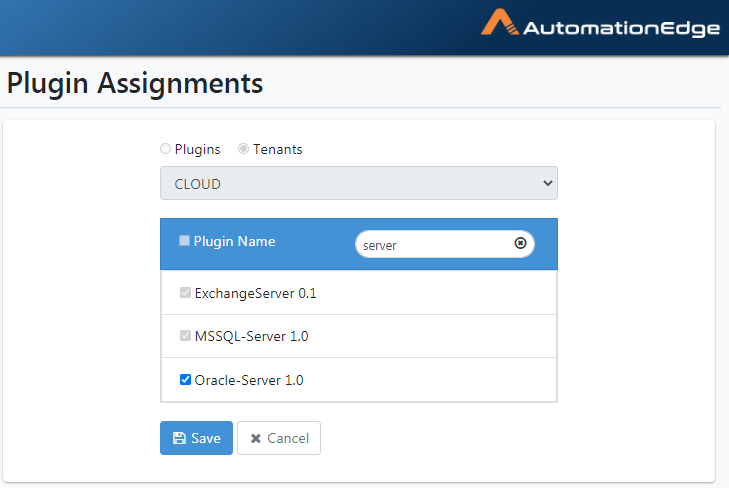Screen dimensions: 729x488
Task: Toggle the MSSQL-Server 1.0 checkbox
Action: (x=185, y=336)
